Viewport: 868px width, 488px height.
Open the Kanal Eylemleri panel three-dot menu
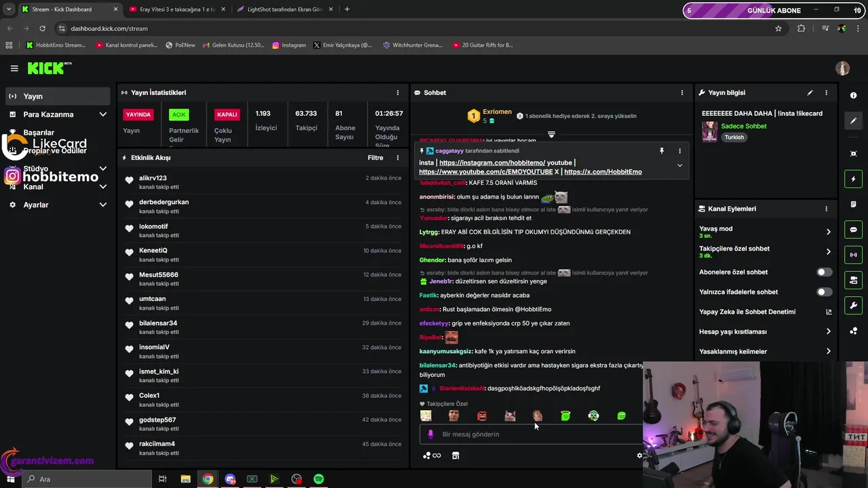pos(826,209)
